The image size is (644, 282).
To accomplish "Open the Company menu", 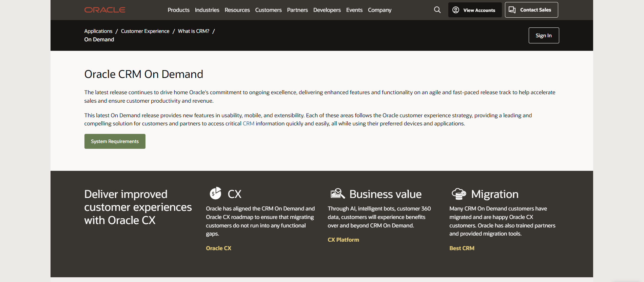I will coord(379,10).
